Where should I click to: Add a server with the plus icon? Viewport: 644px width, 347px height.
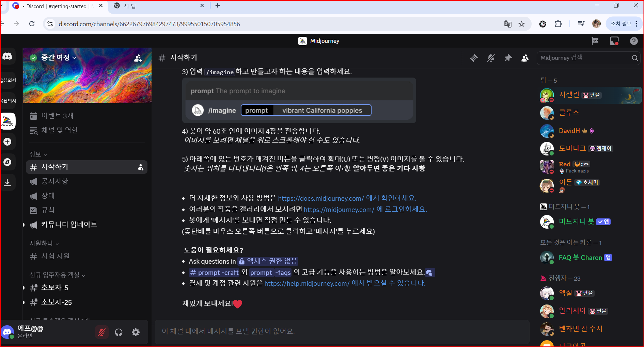coord(7,142)
